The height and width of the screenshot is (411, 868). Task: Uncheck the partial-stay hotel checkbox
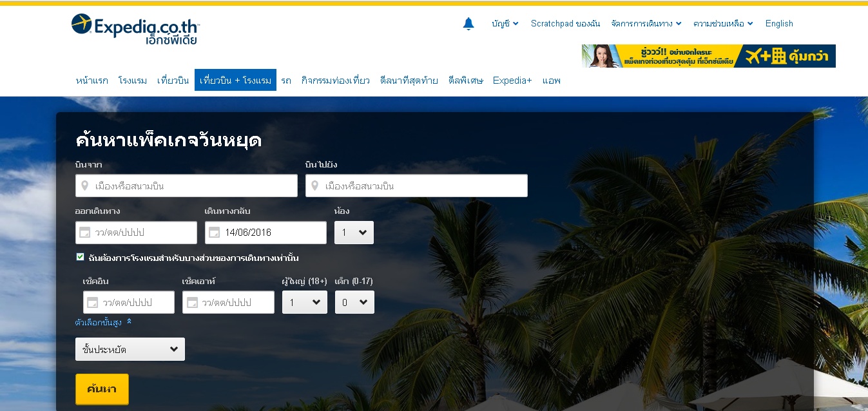80,257
